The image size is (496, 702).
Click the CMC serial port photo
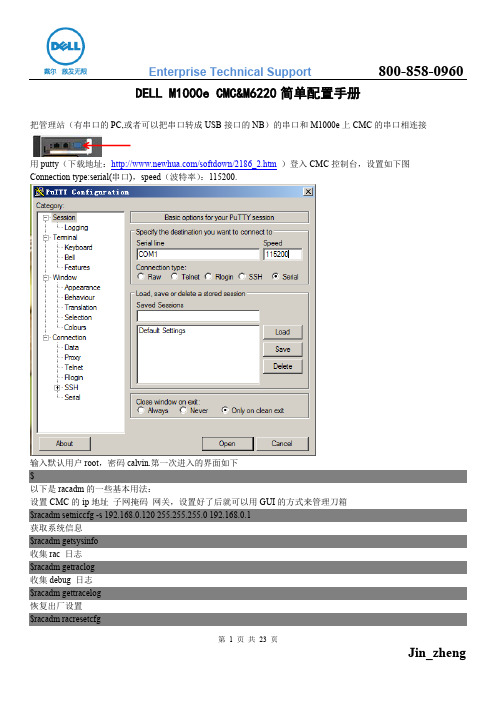68,146
